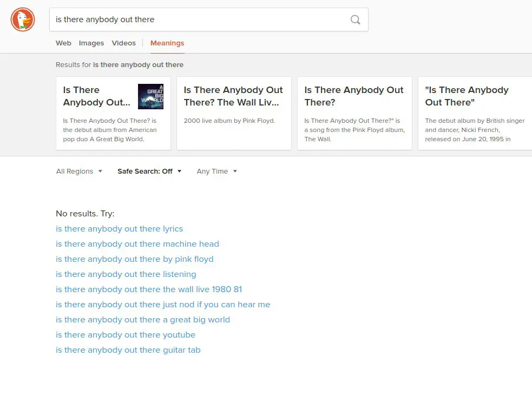Switch to the Images tab

[x=91, y=43]
